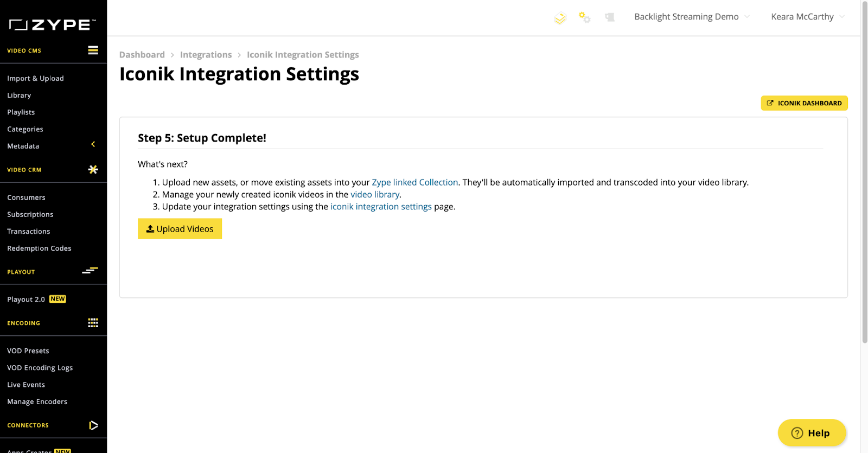Open the Help widget button
The image size is (868, 453).
812,433
